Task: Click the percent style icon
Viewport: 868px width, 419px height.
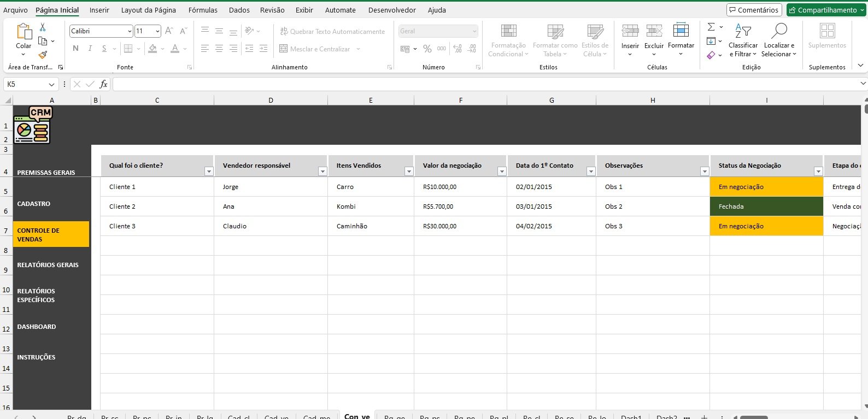Action: [427, 49]
